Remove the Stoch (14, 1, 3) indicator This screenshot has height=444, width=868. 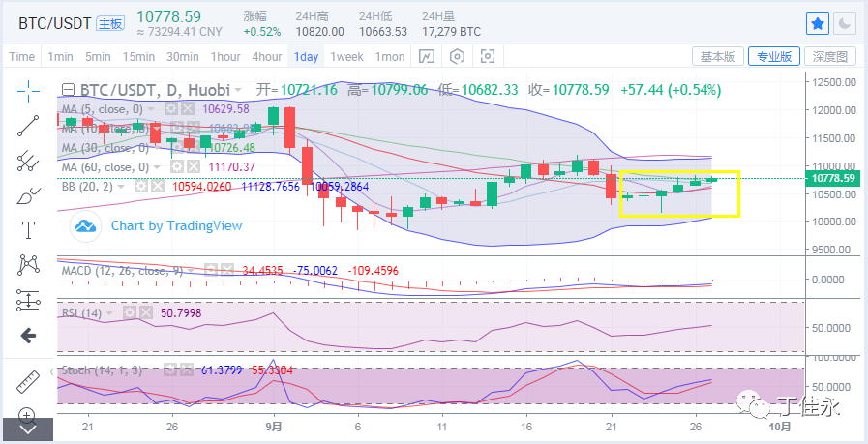coord(187,370)
